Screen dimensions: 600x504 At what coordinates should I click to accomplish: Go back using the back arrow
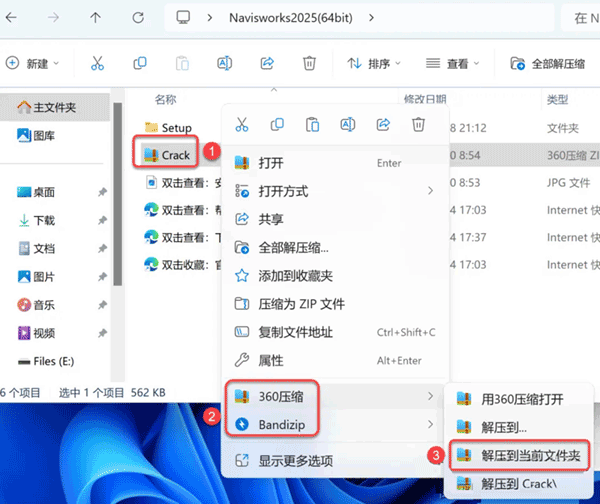coord(11,17)
